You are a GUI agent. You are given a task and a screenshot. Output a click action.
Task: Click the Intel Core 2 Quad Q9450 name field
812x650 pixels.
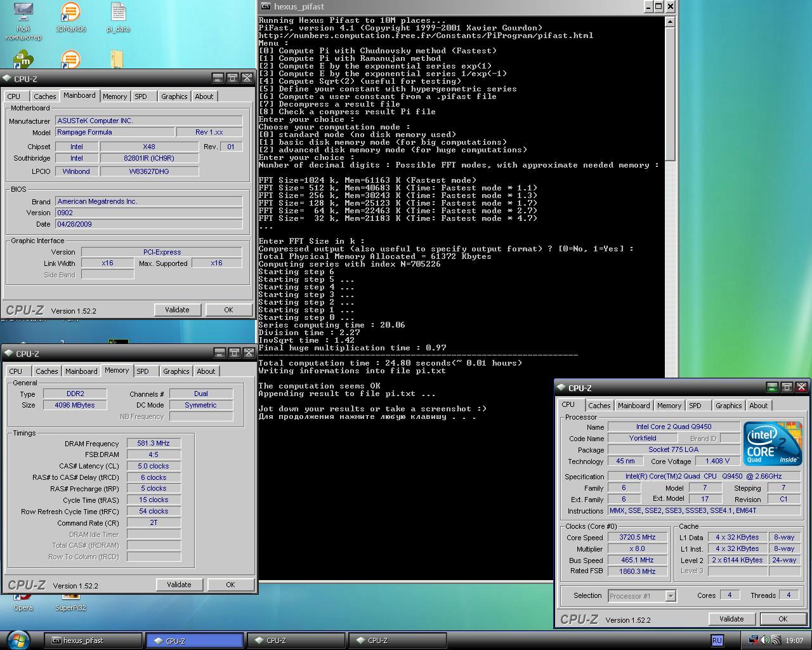coord(674,427)
